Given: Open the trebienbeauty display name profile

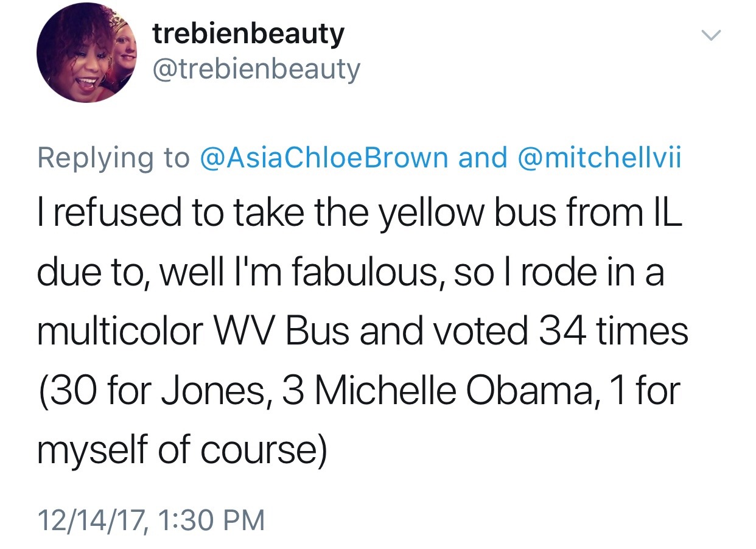Looking at the screenshot, I should [x=248, y=33].
